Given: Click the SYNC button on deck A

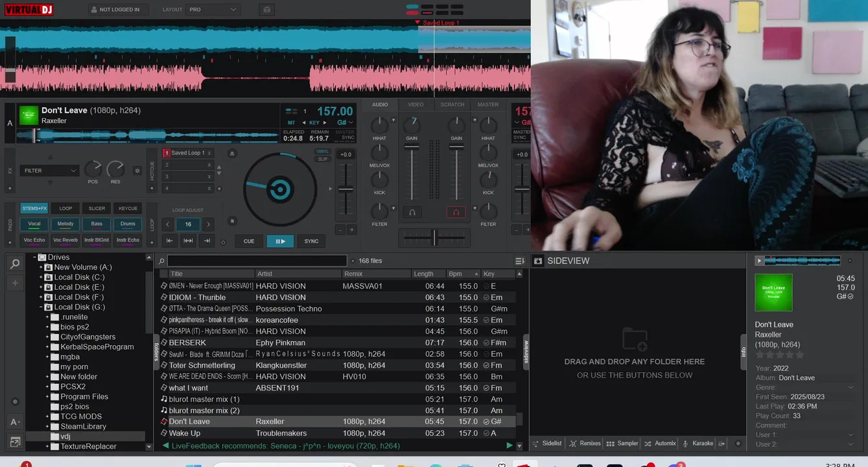Looking at the screenshot, I should click(311, 241).
